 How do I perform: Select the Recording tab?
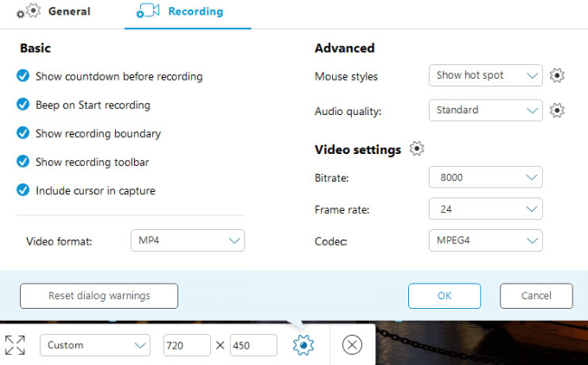(187, 12)
